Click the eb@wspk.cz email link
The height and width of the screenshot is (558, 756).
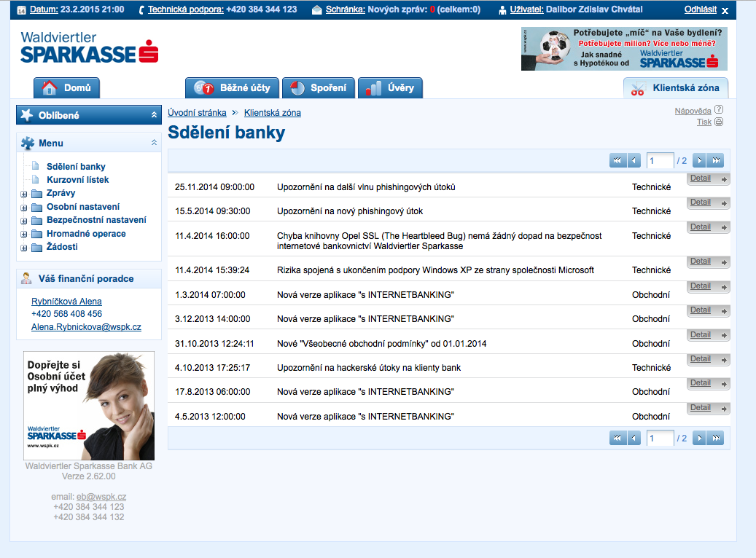[101, 496]
